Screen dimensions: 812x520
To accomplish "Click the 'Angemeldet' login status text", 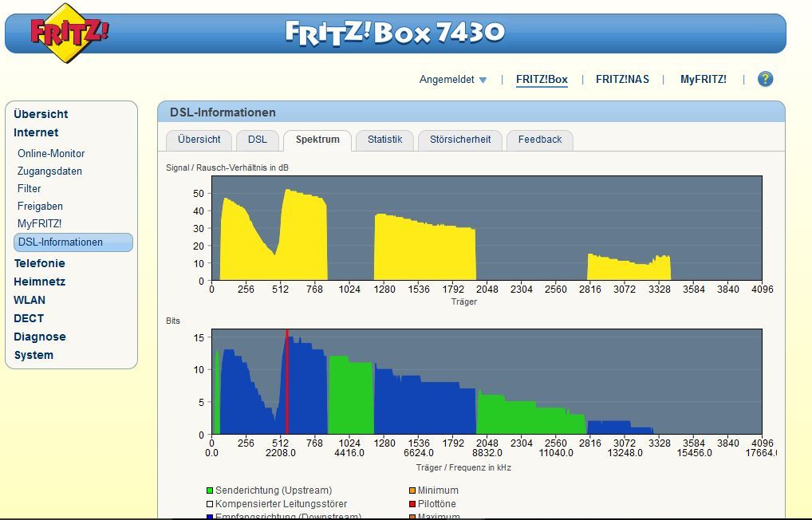I will coord(447,80).
